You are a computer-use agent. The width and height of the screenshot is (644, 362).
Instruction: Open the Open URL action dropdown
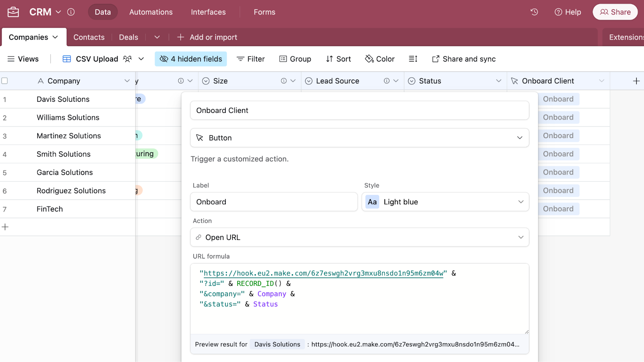(359, 237)
